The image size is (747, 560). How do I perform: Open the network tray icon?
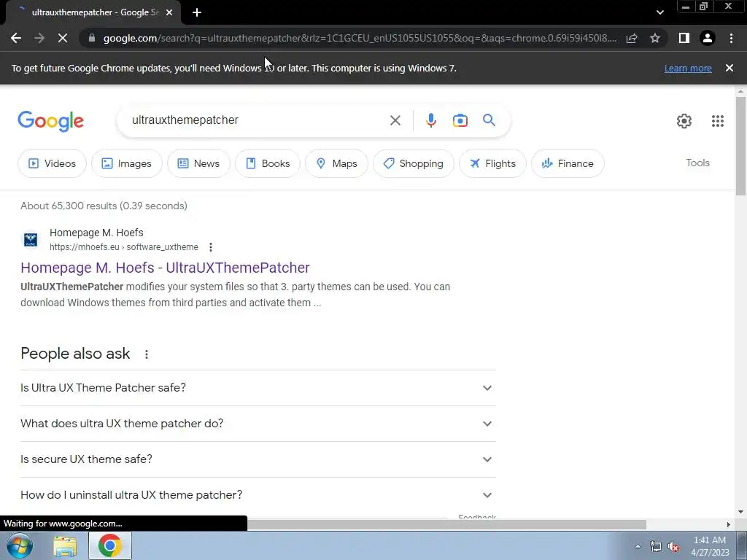[x=656, y=546]
